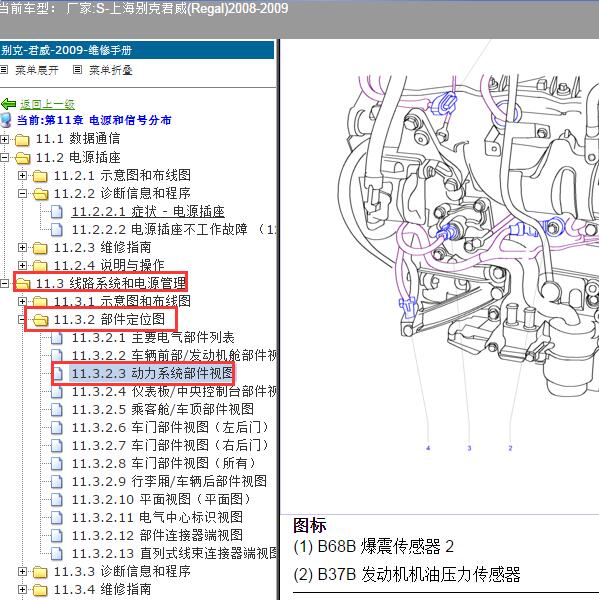Open 11.2.2 诊断信息和程序
This screenshot has width=599, height=600.
122,193
